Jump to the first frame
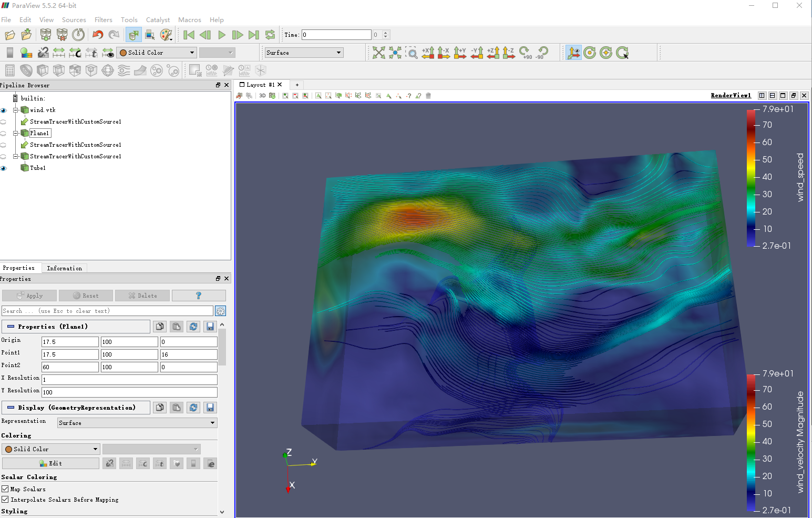 tap(189, 35)
